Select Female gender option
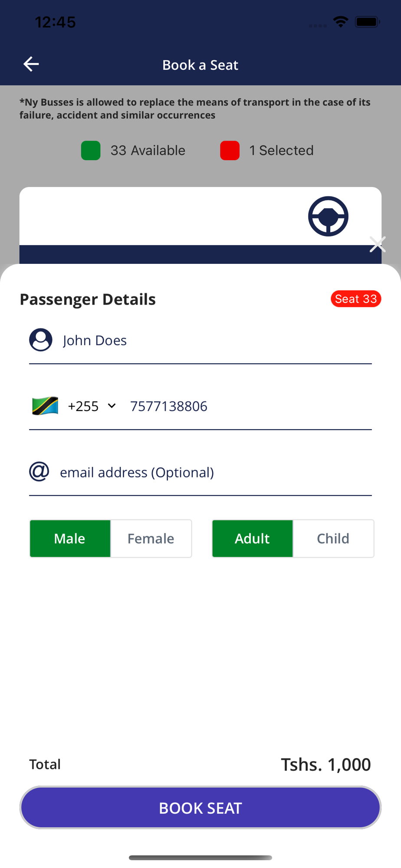 151,539
